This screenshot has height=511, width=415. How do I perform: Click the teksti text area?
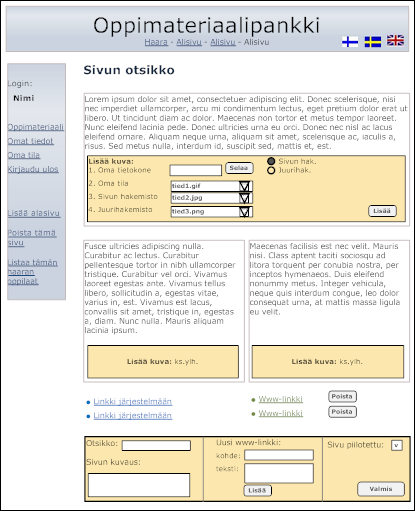279,473
